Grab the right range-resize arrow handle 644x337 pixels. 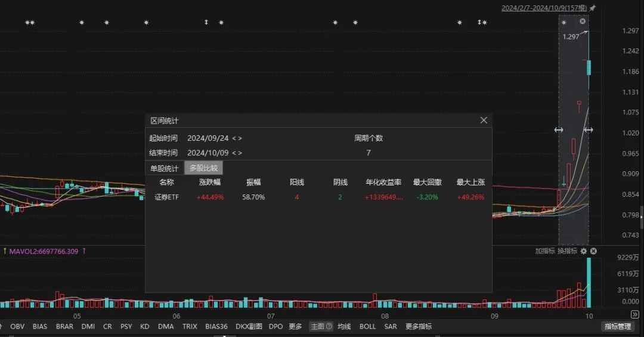(x=589, y=130)
